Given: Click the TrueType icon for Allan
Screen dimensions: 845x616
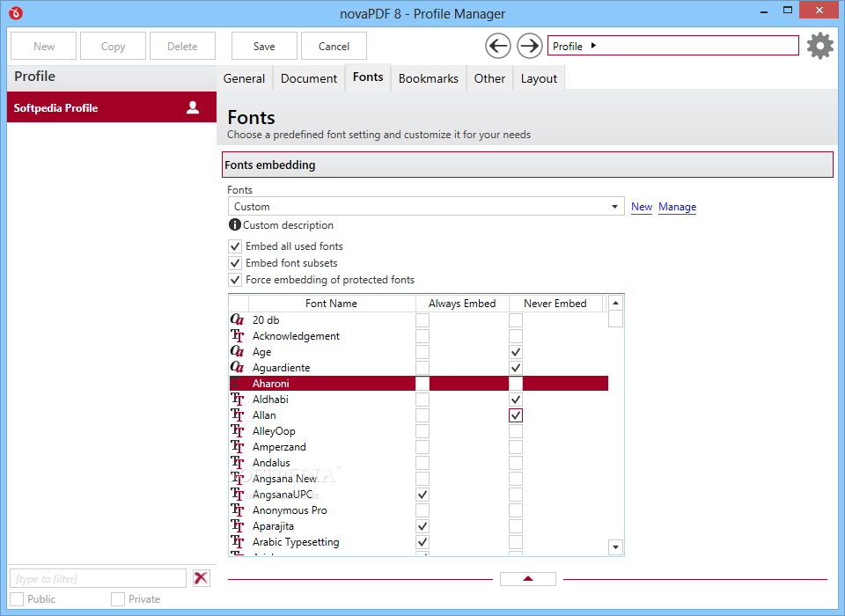Looking at the screenshot, I should tap(237, 415).
